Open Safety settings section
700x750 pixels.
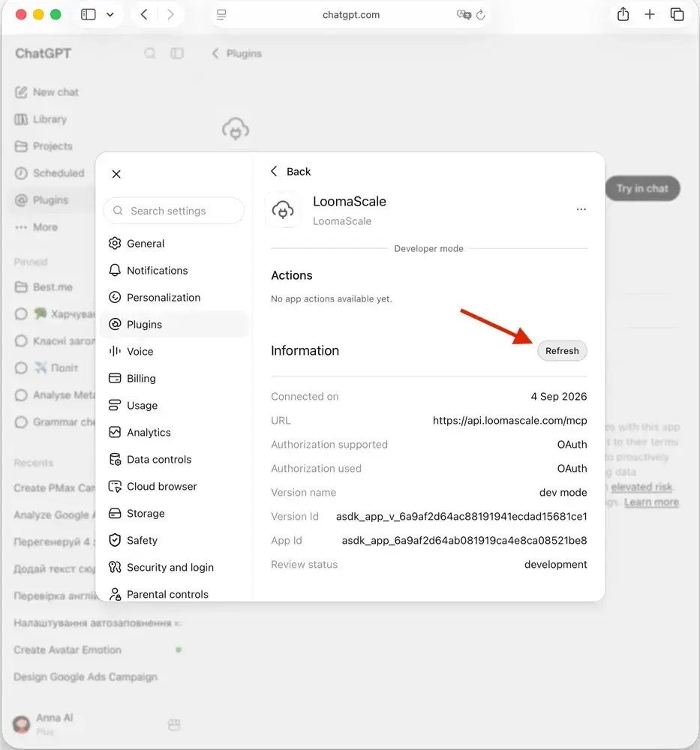point(175,541)
